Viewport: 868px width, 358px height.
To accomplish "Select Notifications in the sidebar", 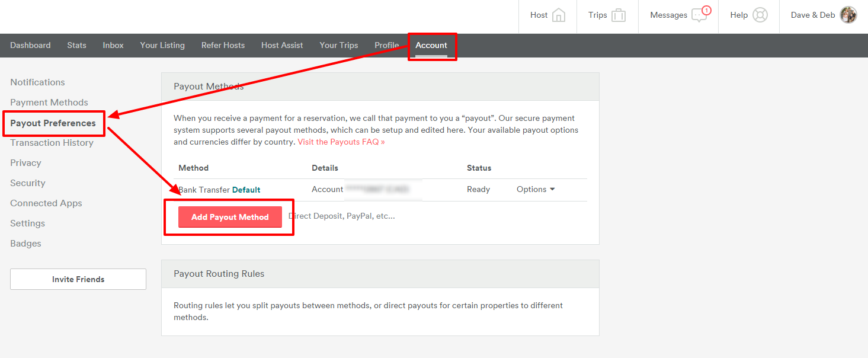I will pyautogui.click(x=37, y=82).
